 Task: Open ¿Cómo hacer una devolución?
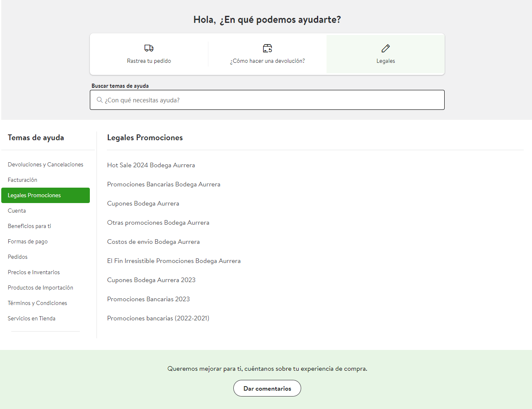[267, 61]
